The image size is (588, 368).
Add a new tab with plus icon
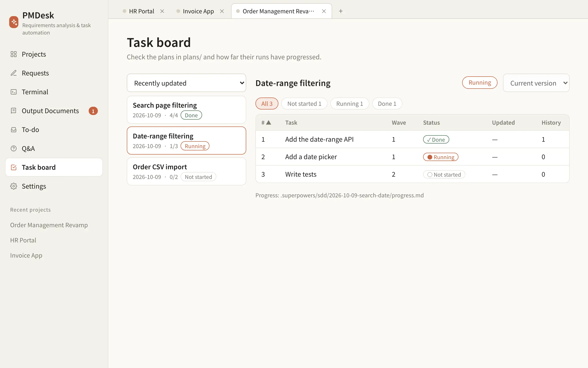tap(341, 11)
